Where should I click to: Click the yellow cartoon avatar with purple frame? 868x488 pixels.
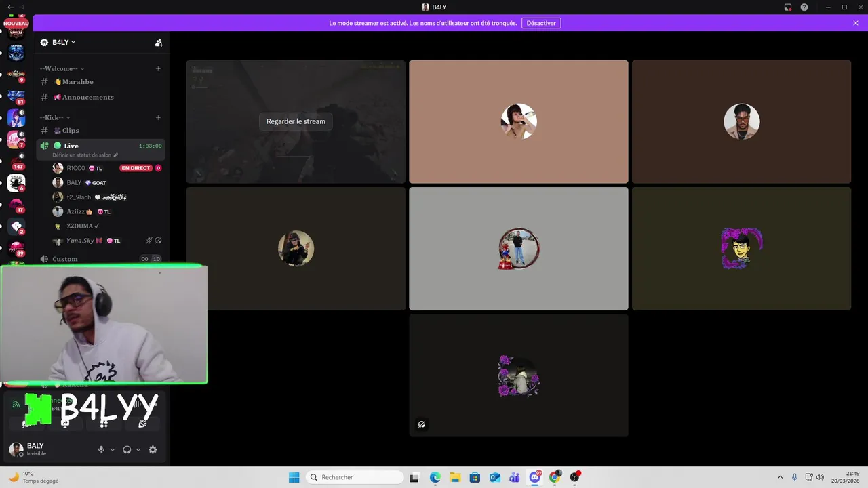[x=741, y=248]
